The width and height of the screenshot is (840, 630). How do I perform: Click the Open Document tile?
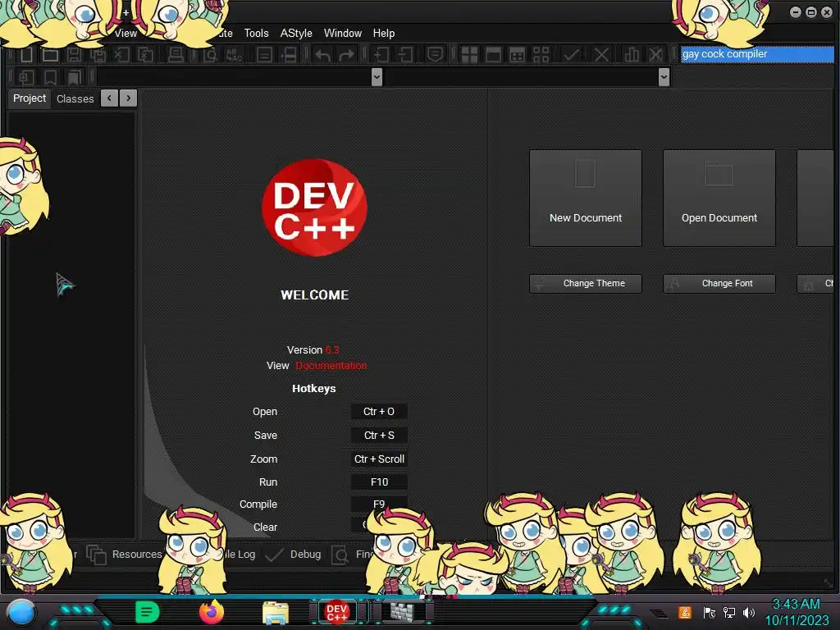[719, 199]
